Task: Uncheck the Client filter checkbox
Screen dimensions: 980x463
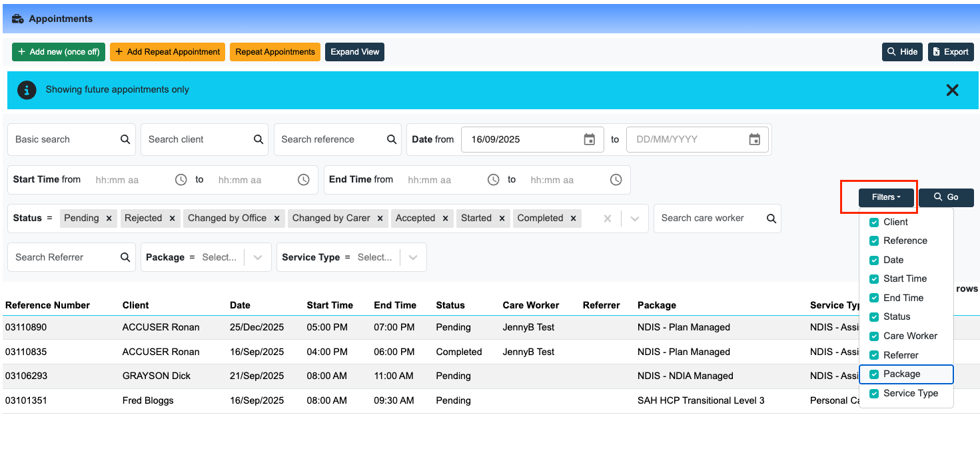Action: click(x=874, y=223)
